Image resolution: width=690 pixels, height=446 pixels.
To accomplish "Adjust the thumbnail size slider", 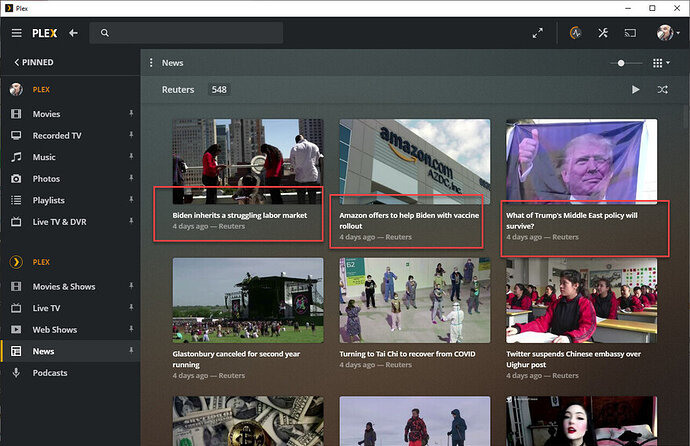I will point(622,63).
